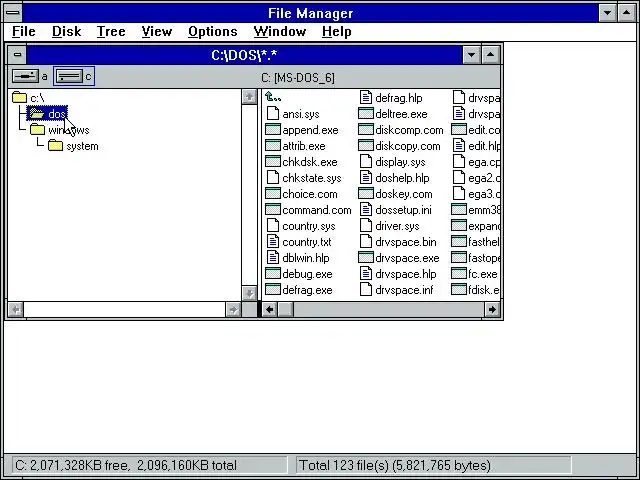Viewport: 640px width, 480px height.
Task: Click file list scroll left arrow
Action: click(x=269, y=309)
